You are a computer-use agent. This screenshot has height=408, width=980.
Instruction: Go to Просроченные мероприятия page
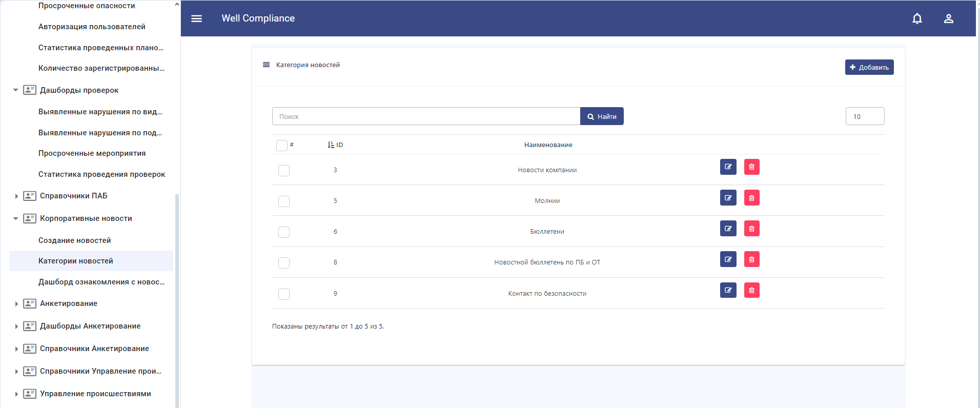92,153
